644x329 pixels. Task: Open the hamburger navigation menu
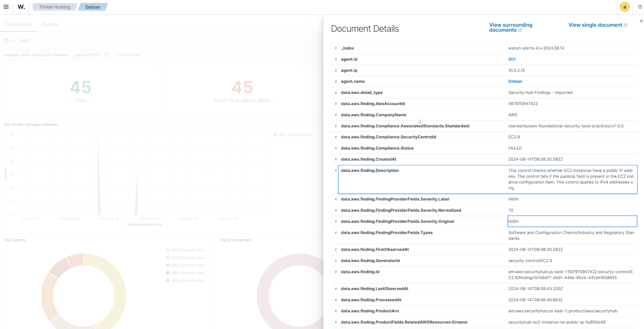pos(6,7)
